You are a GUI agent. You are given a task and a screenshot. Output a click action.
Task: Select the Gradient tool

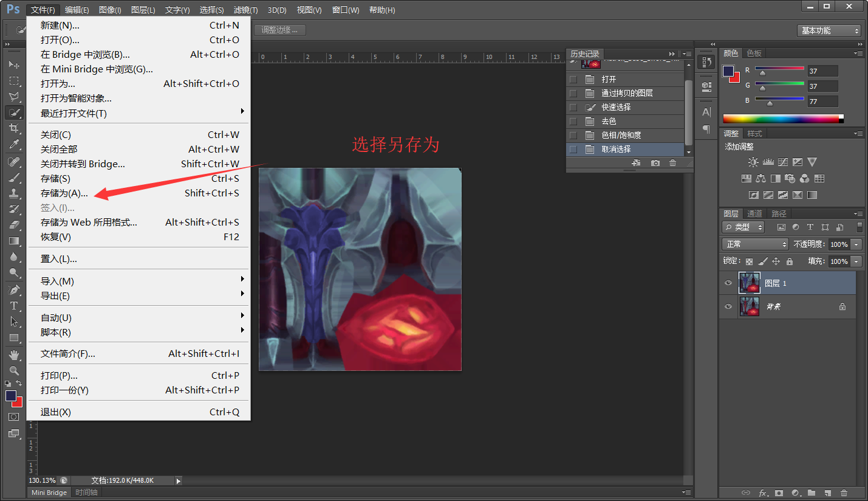pos(14,241)
